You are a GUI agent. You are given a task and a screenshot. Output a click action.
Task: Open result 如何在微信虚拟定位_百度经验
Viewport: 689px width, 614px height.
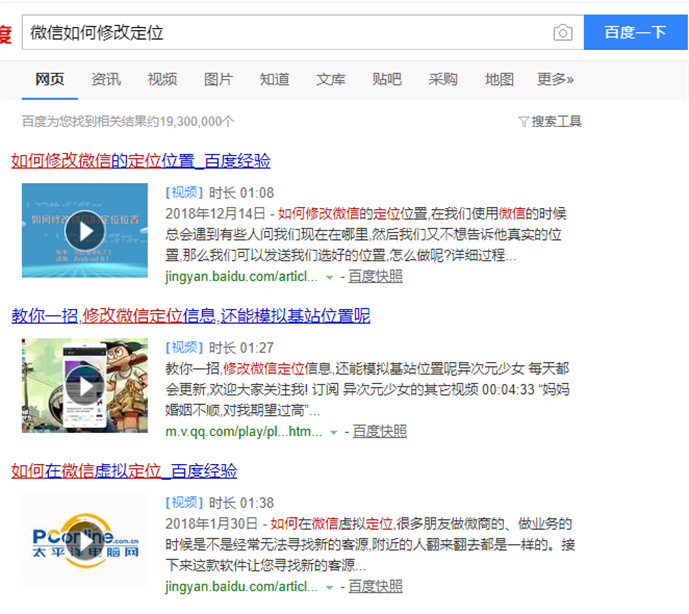tap(124, 471)
